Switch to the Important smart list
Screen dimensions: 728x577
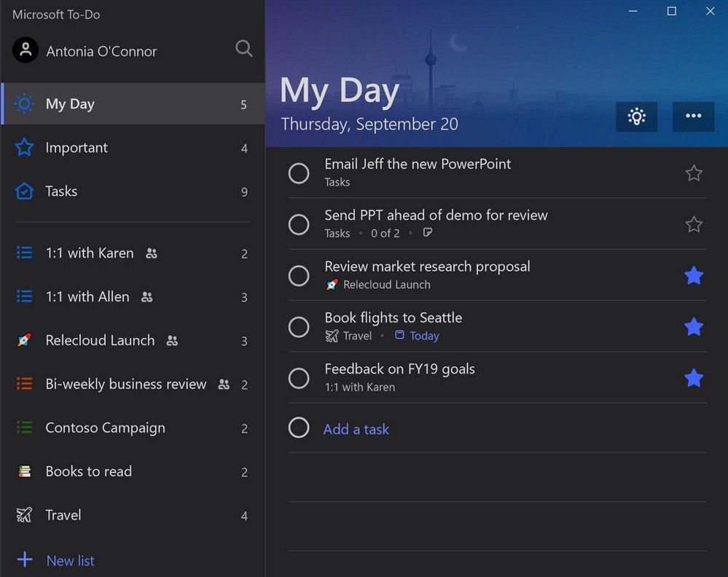point(77,147)
